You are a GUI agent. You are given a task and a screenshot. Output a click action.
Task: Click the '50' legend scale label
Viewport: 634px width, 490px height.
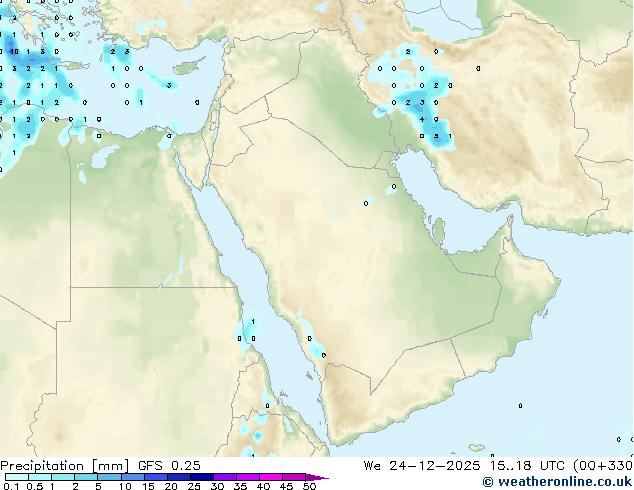tap(309, 486)
